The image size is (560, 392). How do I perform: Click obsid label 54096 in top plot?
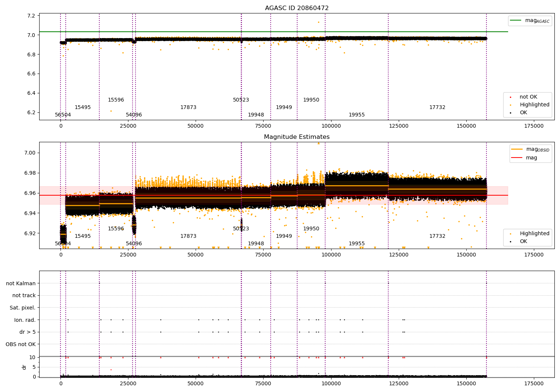pos(134,115)
